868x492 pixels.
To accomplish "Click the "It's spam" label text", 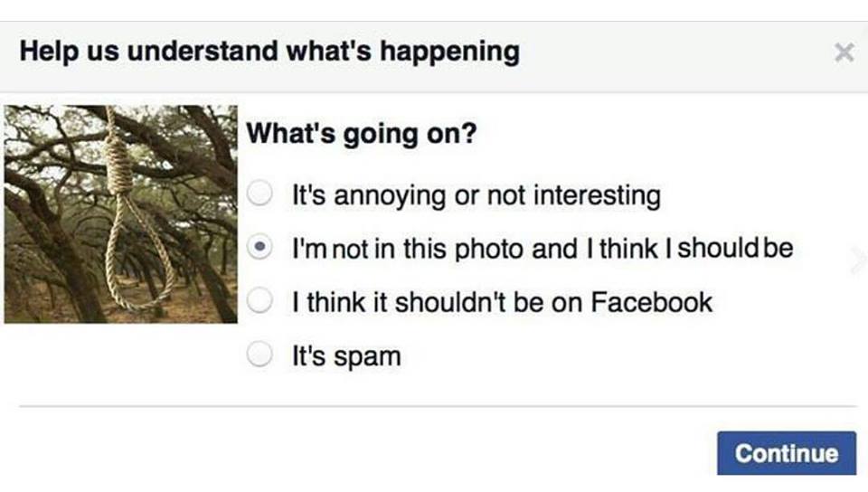I will pos(346,355).
